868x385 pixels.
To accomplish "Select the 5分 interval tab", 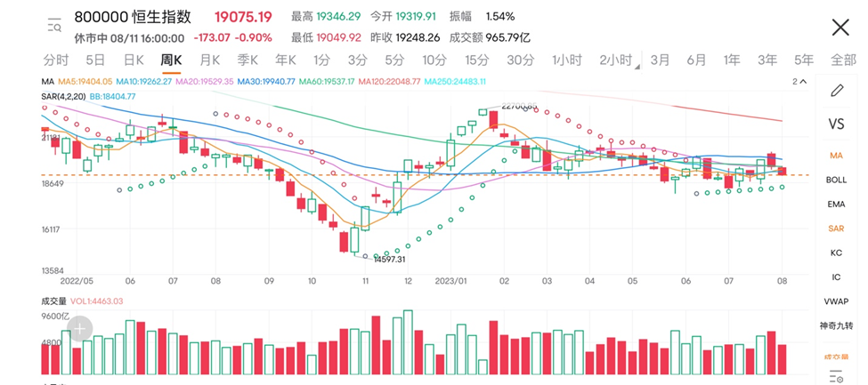I will [394, 60].
